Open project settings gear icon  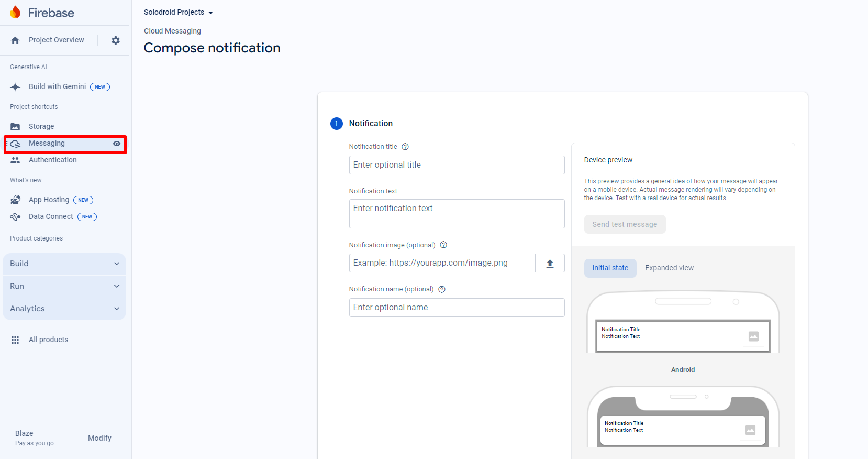[x=116, y=40]
